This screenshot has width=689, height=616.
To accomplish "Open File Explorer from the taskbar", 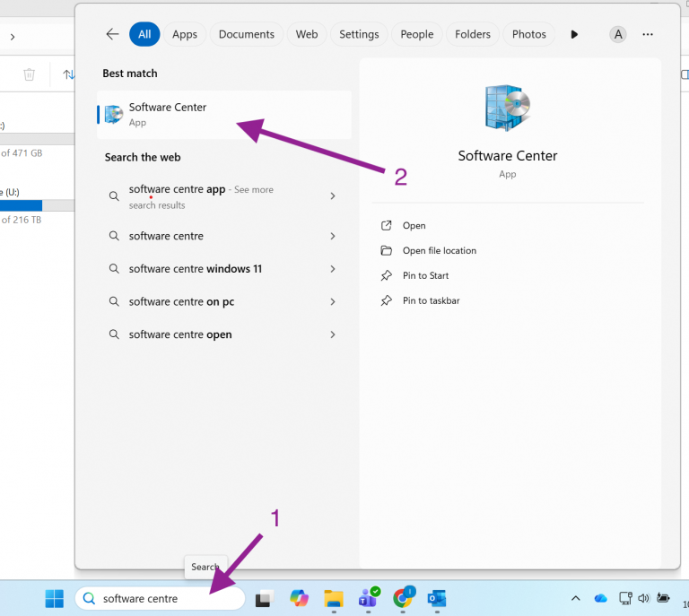I will coord(333,598).
